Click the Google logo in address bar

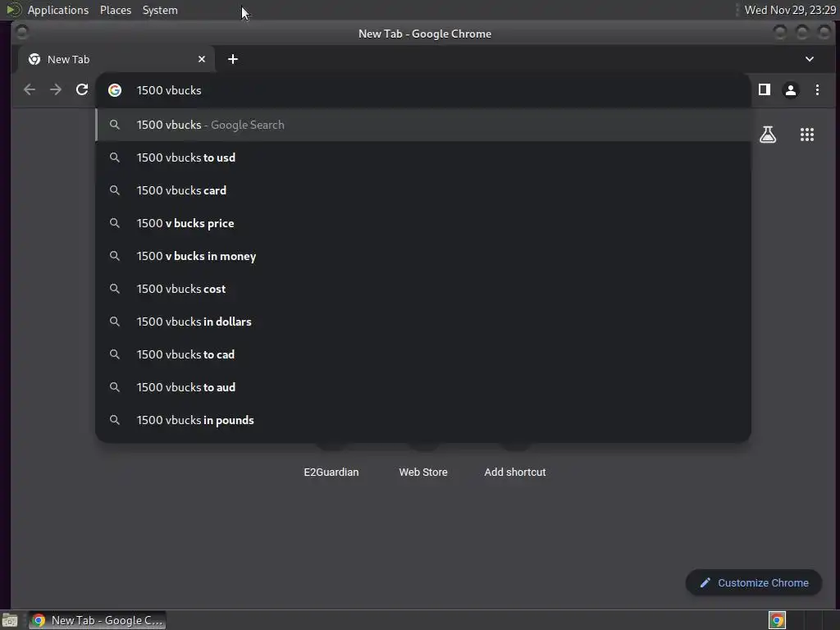pos(115,90)
